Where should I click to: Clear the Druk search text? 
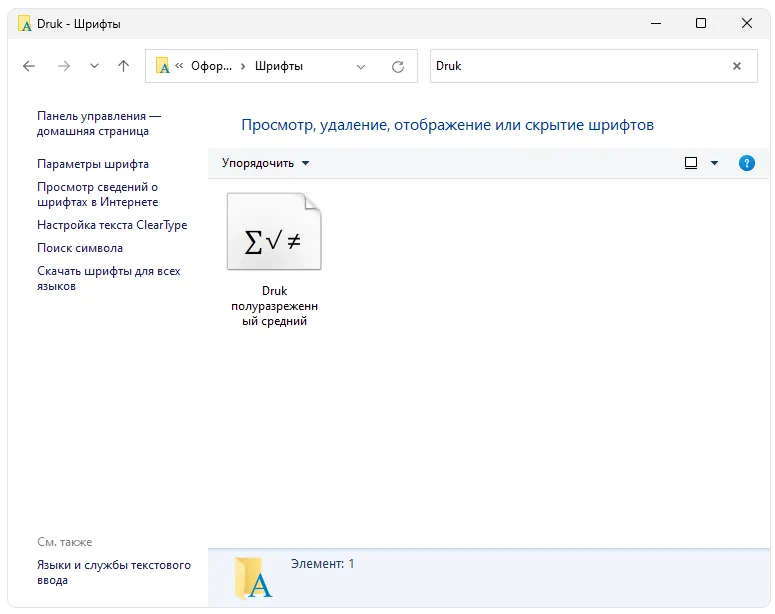736,66
